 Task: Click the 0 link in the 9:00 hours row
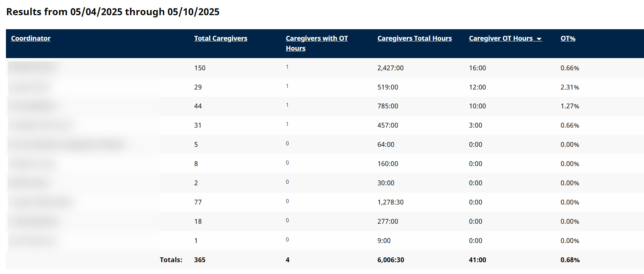[x=287, y=240]
